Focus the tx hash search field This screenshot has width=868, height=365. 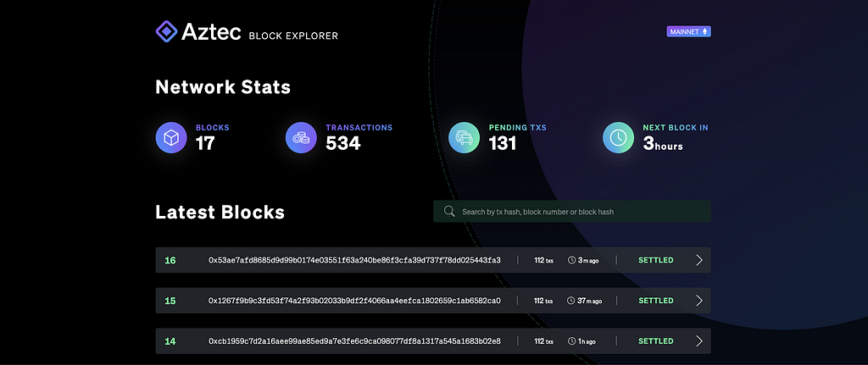click(572, 211)
